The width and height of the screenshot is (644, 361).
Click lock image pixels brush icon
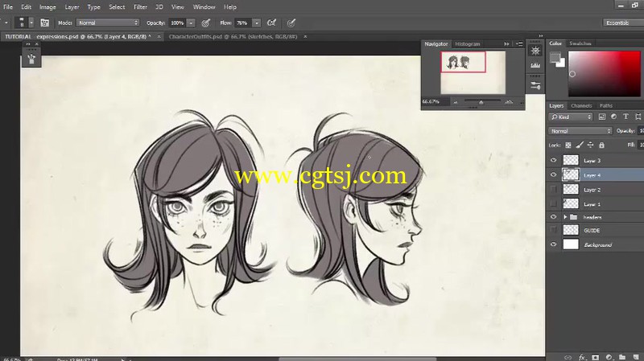[x=580, y=145]
